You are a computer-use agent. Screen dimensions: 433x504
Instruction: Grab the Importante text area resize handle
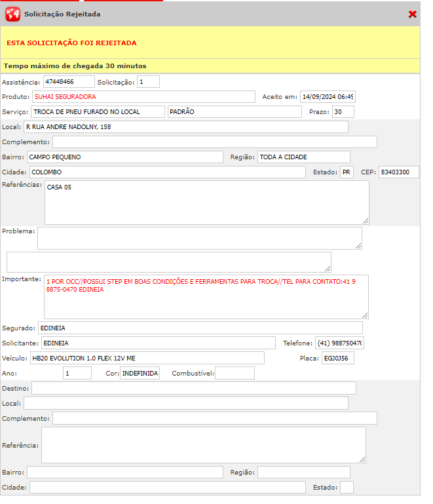click(365, 315)
